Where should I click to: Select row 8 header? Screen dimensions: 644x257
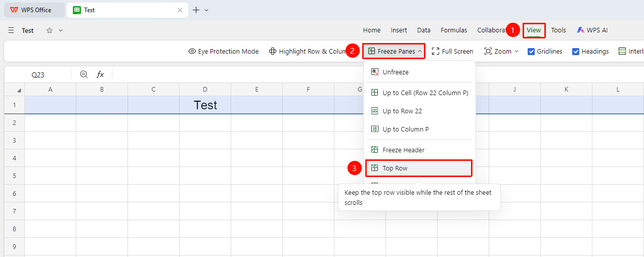pos(15,229)
